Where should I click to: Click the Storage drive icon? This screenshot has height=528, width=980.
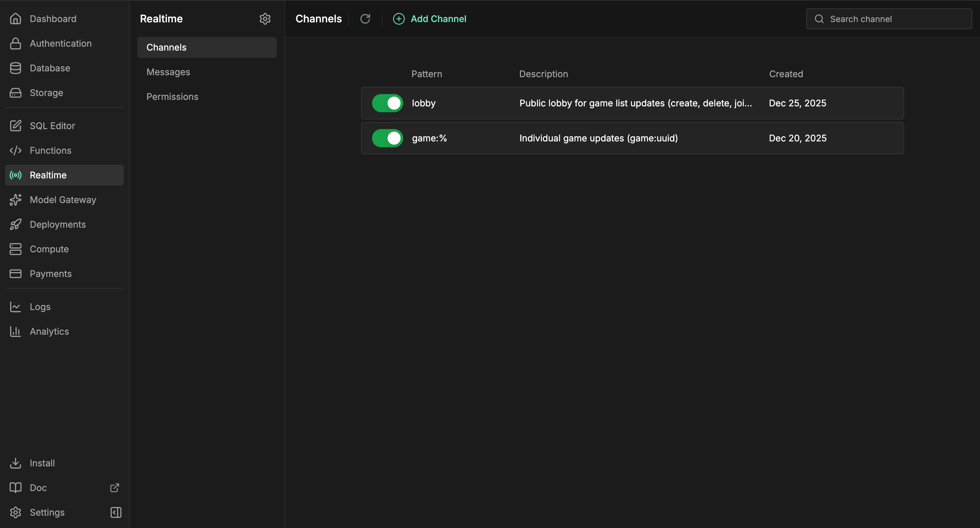(15, 93)
